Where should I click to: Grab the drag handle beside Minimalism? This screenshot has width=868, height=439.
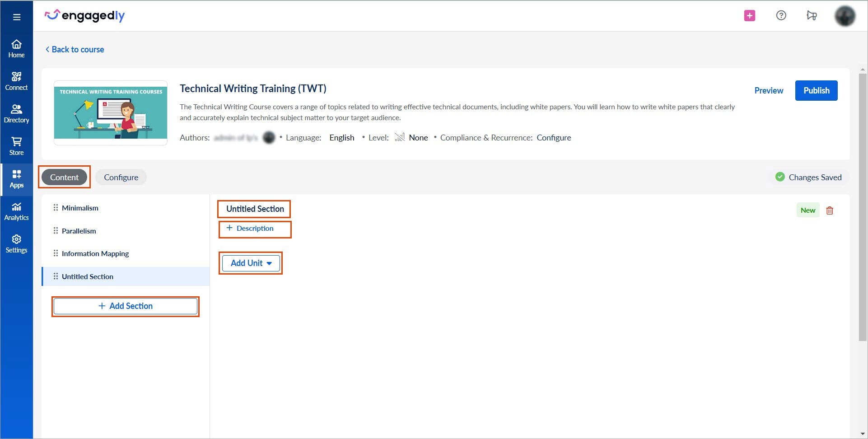click(x=56, y=208)
